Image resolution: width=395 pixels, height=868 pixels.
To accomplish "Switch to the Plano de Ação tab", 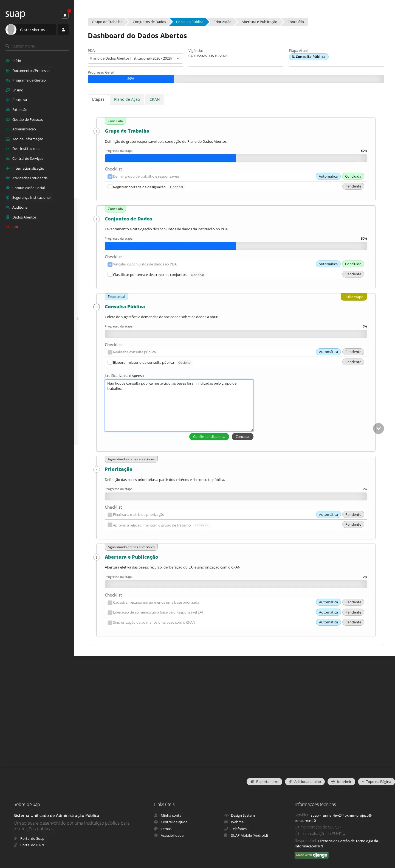I will 127,99.
